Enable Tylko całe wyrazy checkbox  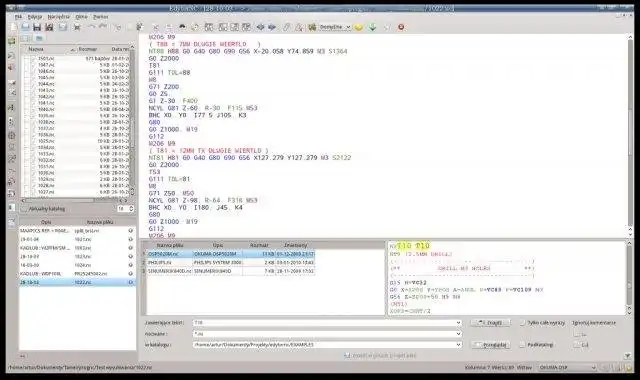coord(522,322)
